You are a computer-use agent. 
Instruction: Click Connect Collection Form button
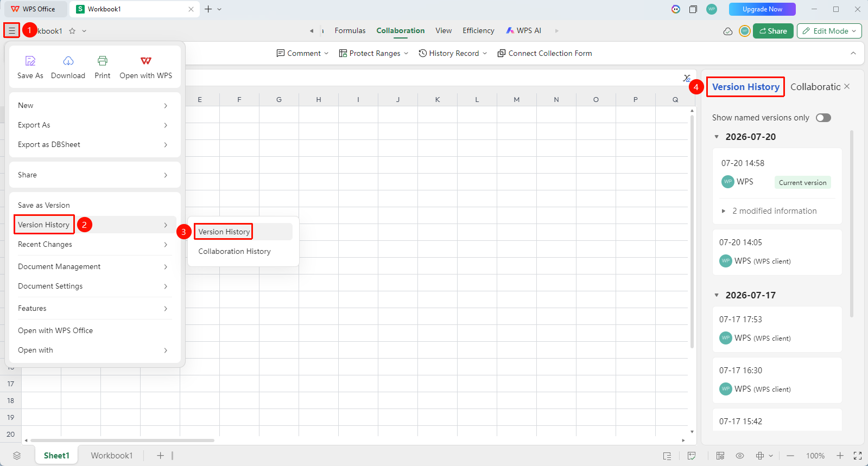click(544, 53)
